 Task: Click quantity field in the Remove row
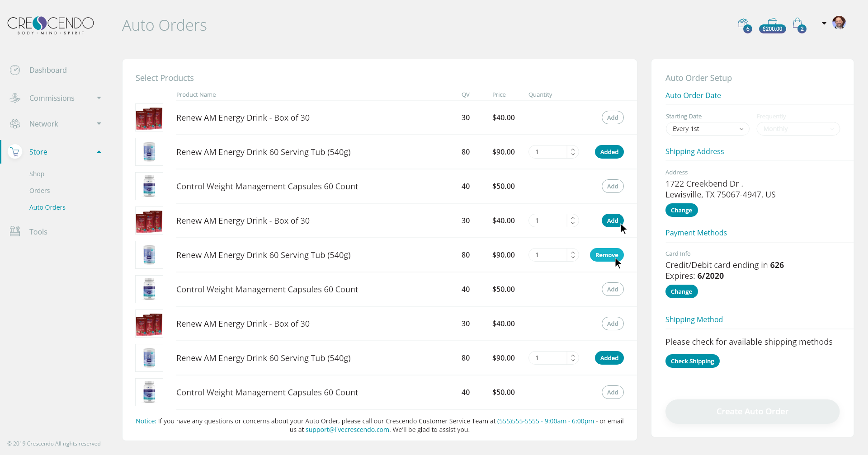tap(548, 255)
